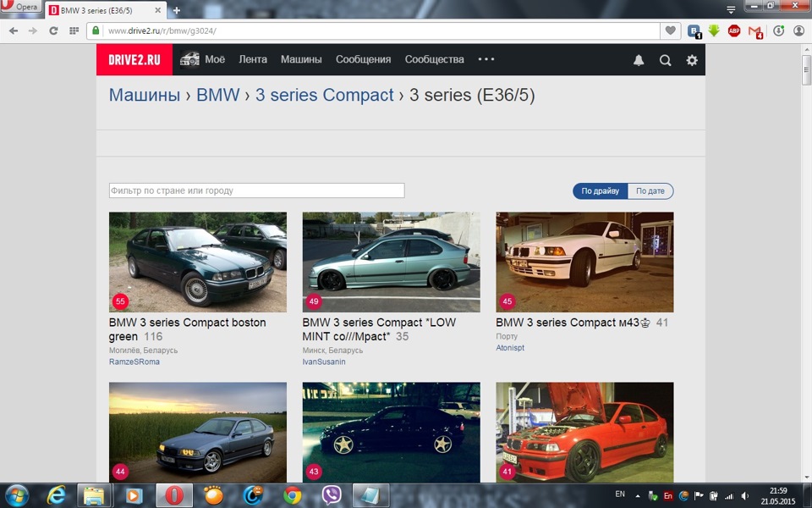Open the Drive2 search magnifier
The height and width of the screenshot is (508, 812).
(x=666, y=60)
